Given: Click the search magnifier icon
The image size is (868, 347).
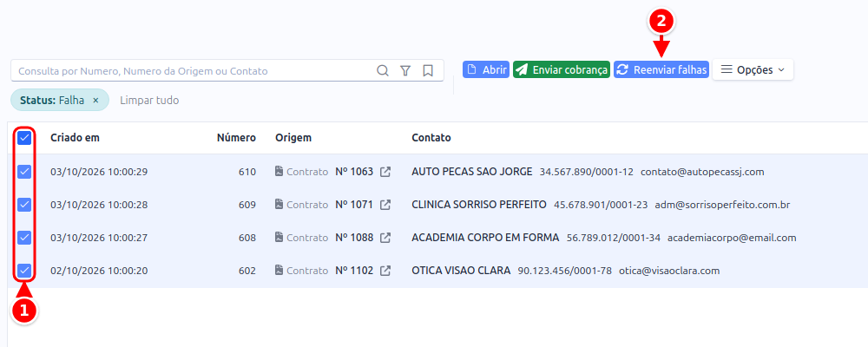Looking at the screenshot, I should [383, 71].
